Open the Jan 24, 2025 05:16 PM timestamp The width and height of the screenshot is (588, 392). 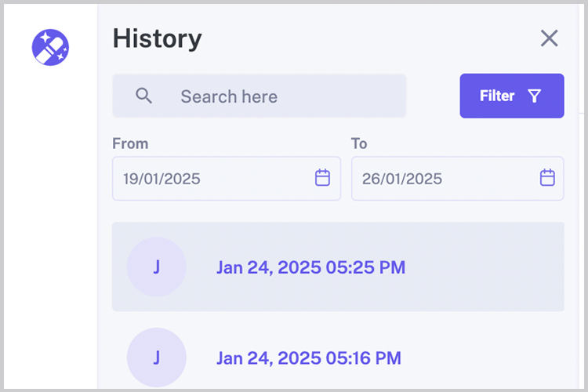click(309, 358)
